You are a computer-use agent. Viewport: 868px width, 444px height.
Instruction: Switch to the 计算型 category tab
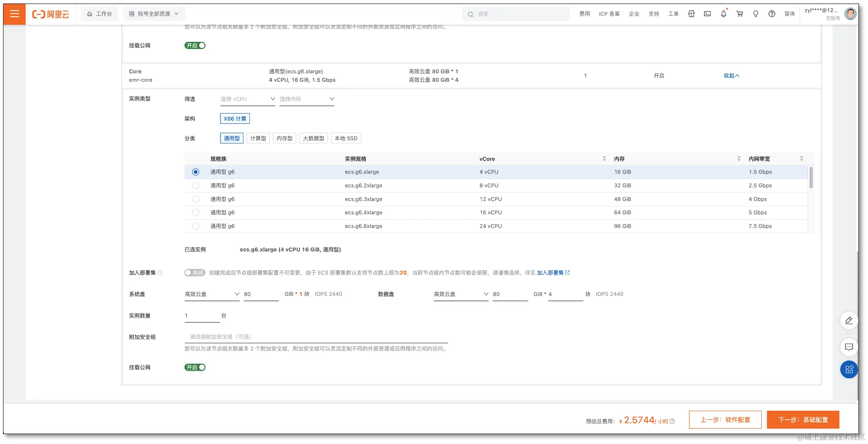258,138
